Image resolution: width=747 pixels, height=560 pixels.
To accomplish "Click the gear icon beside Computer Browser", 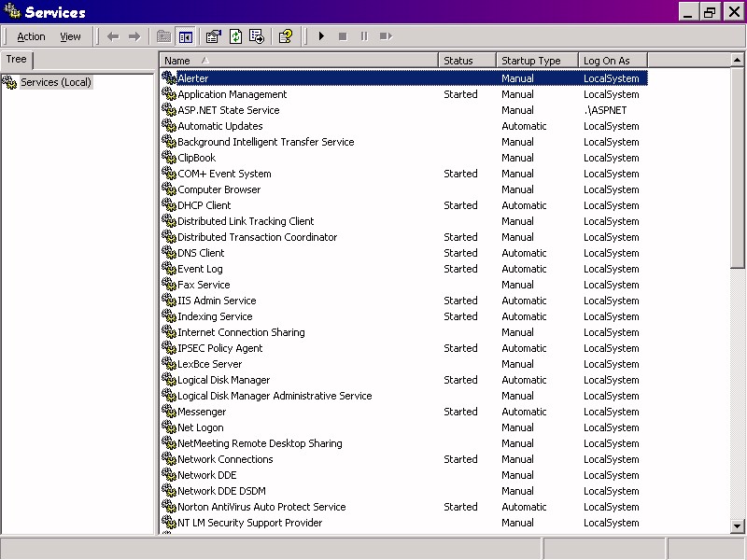I will click(x=169, y=189).
